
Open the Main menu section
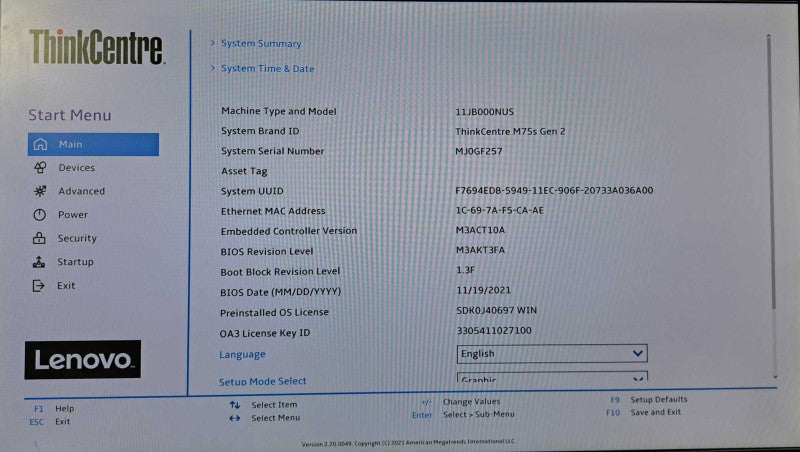click(x=93, y=144)
